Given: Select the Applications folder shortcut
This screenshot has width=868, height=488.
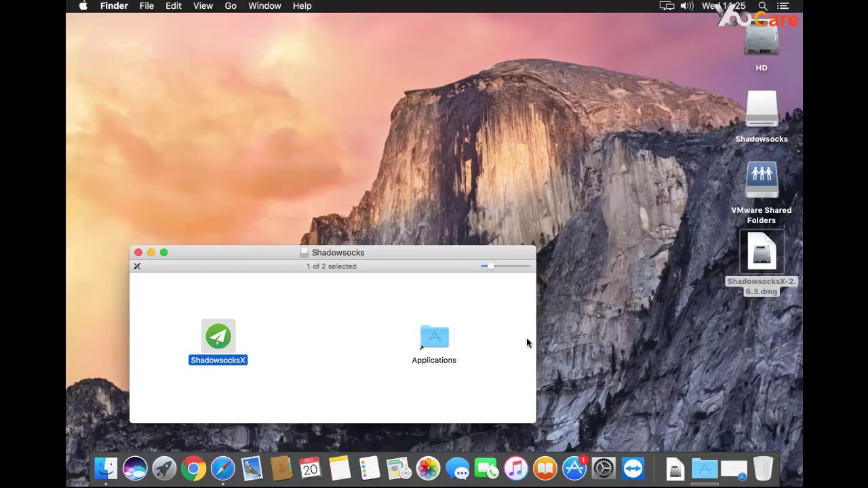Looking at the screenshot, I should pos(435,337).
